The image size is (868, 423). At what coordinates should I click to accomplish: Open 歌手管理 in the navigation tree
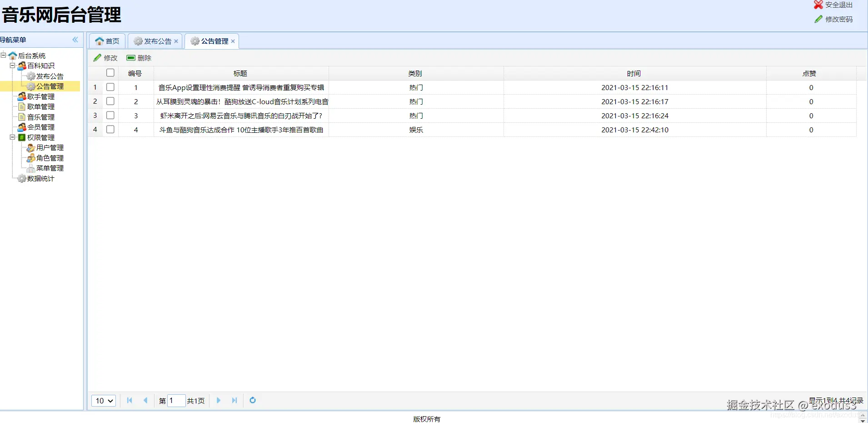coord(41,96)
